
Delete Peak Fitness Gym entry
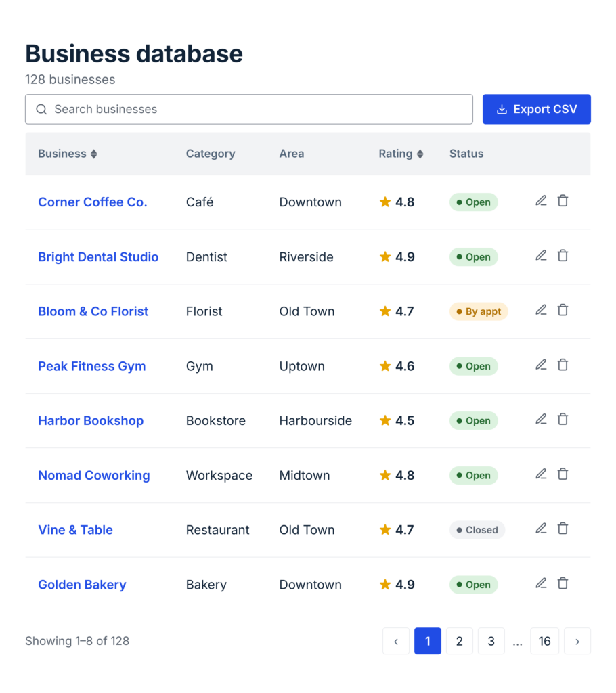pos(563,365)
